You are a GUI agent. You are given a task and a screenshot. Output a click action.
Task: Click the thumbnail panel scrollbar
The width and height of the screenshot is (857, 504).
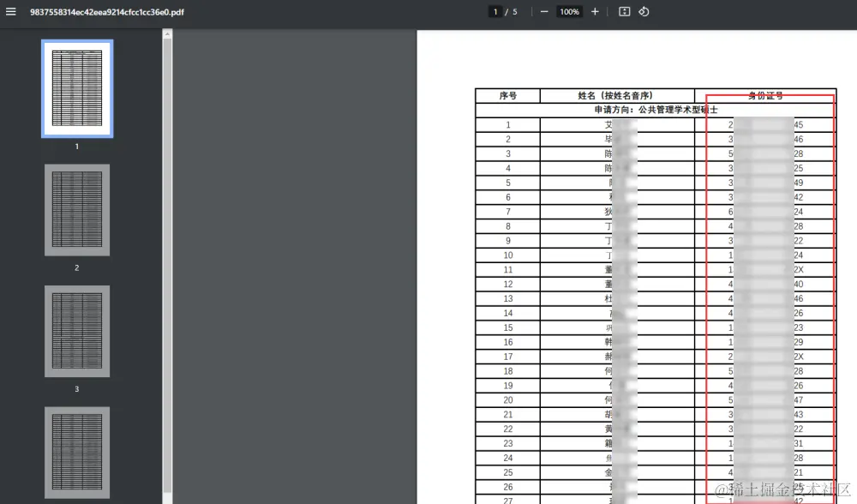[167, 265]
